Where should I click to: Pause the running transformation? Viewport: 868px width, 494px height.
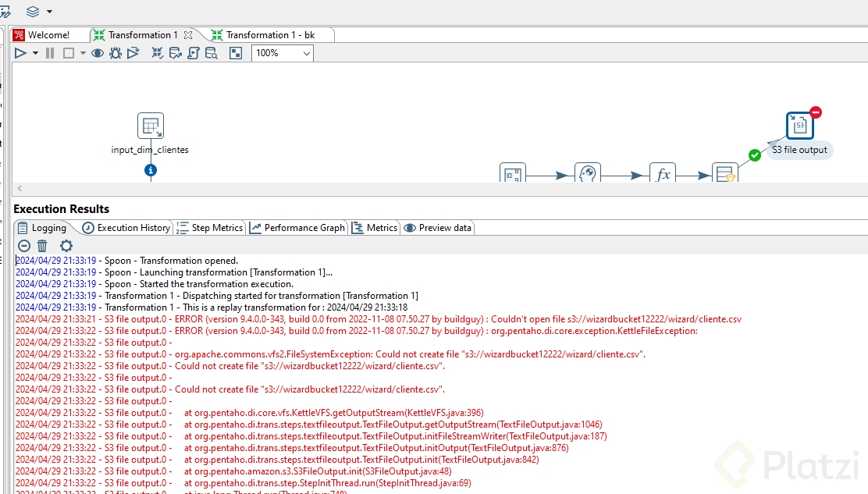50,53
